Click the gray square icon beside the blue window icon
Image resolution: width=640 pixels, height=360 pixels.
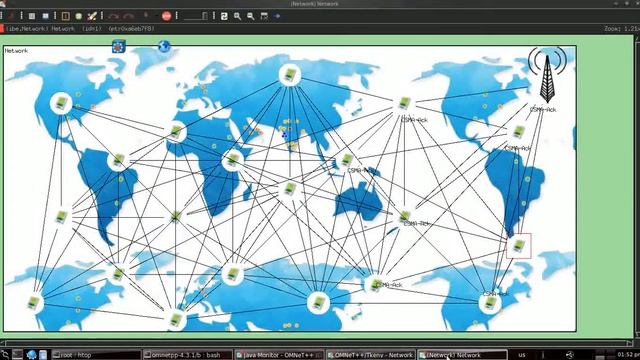[32, 16]
